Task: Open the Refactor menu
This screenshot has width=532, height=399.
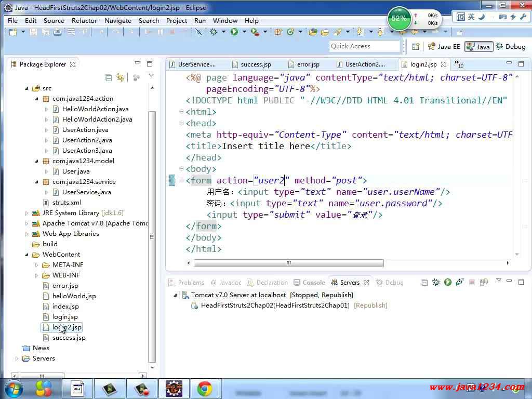Action: 85,21
